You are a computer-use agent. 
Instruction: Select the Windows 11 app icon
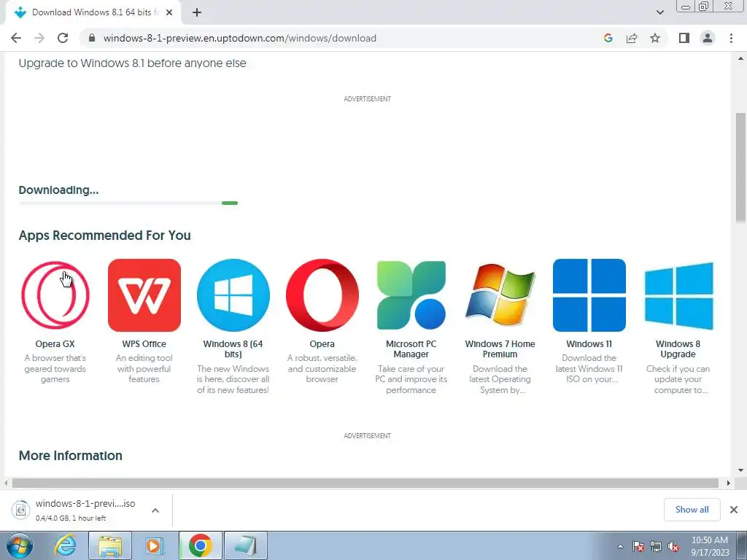coord(589,295)
